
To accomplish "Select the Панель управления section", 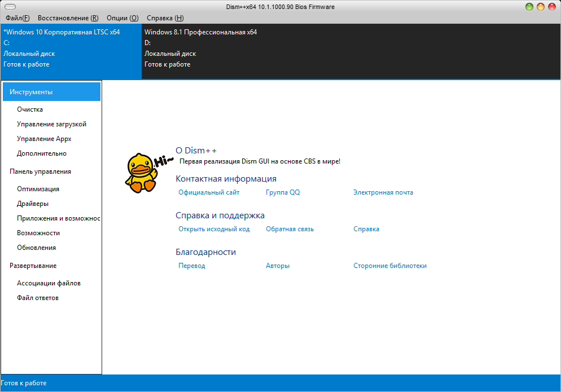I will [x=40, y=171].
